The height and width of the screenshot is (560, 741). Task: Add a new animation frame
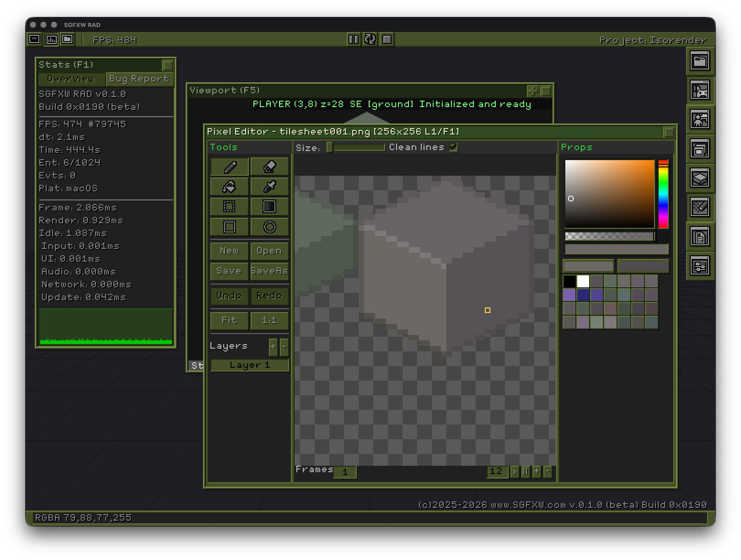coord(537,471)
